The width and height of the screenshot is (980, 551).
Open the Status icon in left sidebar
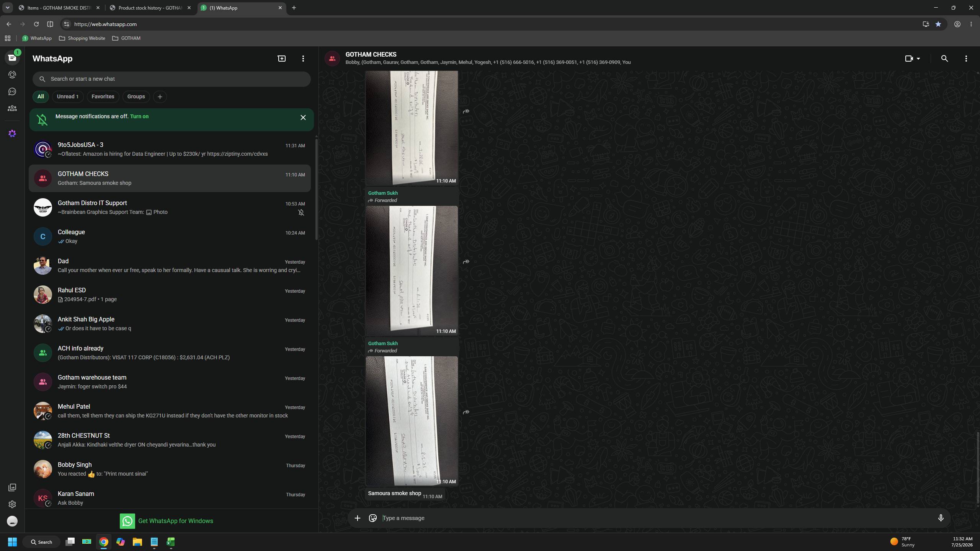(12, 75)
